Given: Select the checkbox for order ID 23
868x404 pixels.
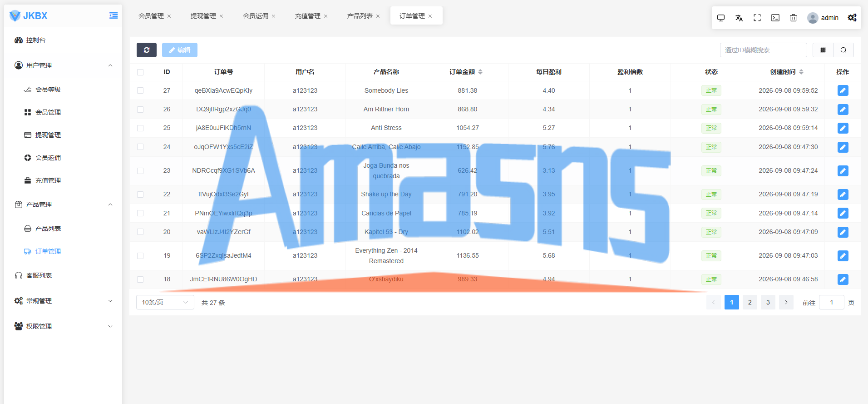Looking at the screenshot, I should 140,171.
